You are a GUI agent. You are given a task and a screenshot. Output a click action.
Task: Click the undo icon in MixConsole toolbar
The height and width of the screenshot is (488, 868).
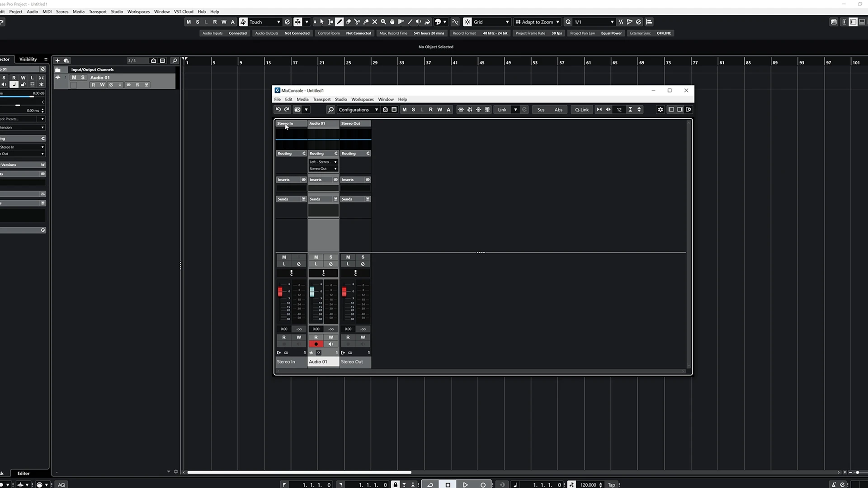(278, 109)
